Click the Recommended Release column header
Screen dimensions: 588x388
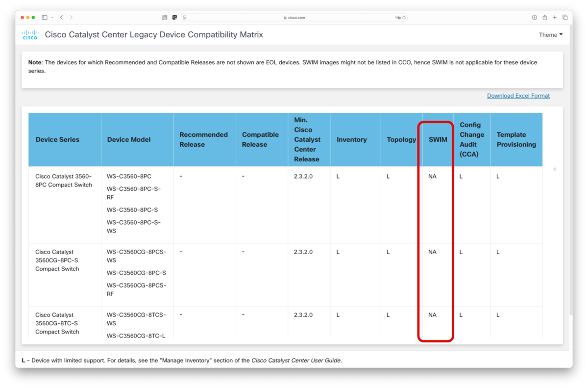tap(204, 139)
